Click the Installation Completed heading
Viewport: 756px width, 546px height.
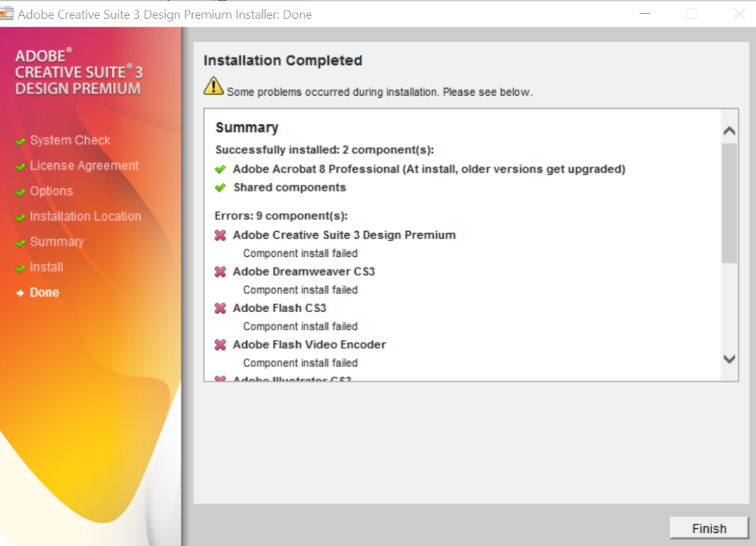282,61
